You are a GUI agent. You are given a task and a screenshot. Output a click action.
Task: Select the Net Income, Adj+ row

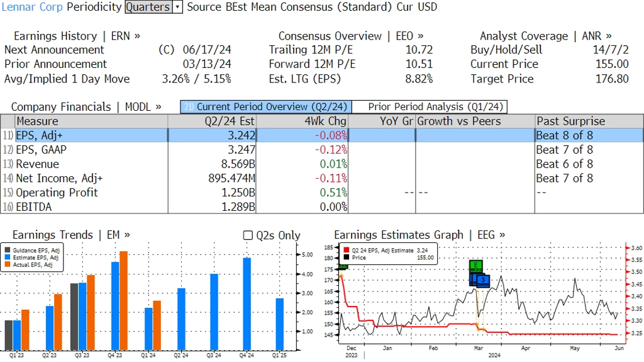[x=322, y=178]
